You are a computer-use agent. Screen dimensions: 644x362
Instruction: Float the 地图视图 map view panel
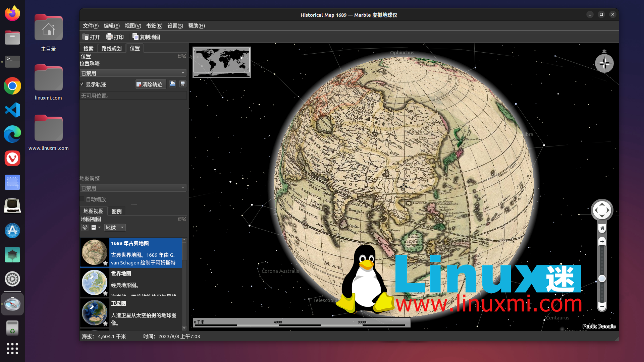pyautogui.click(x=179, y=219)
